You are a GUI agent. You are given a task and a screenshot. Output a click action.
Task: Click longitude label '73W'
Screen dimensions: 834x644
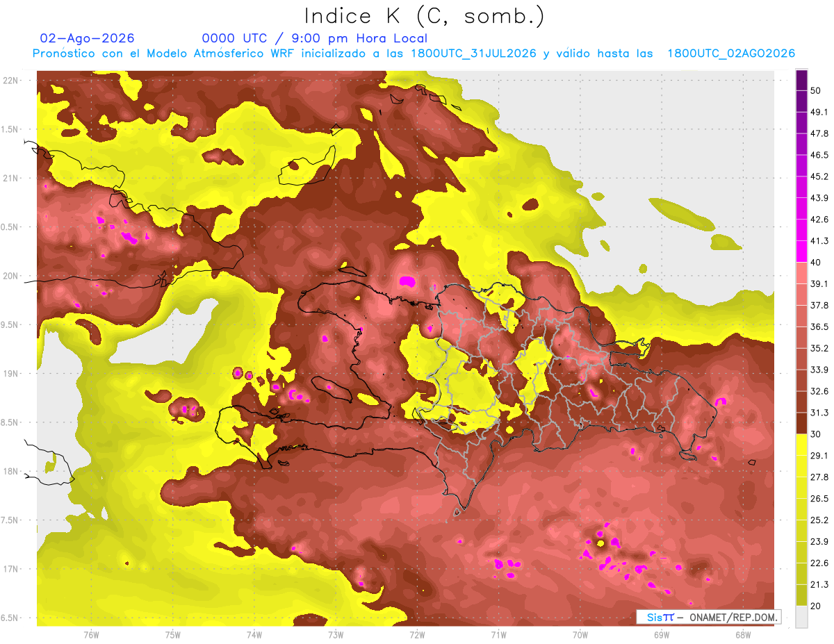(336, 636)
